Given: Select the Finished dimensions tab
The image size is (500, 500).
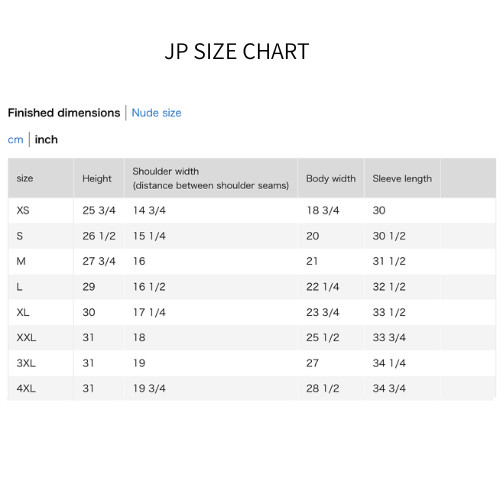Looking at the screenshot, I should 64,113.
